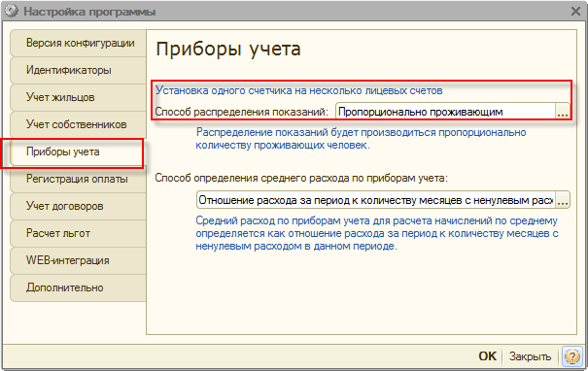Open the Версия конфигурации tab
Image resolution: width=588 pixels, height=371 pixels.
78,43
